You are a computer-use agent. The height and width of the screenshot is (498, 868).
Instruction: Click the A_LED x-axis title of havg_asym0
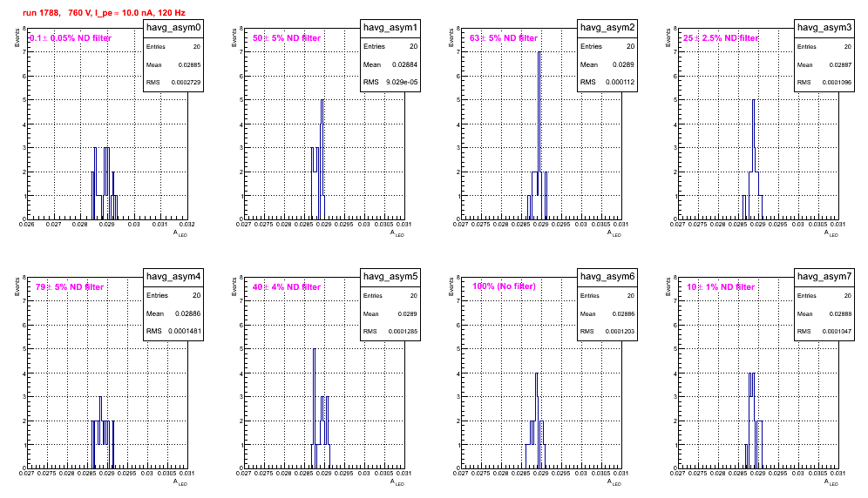coord(180,233)
